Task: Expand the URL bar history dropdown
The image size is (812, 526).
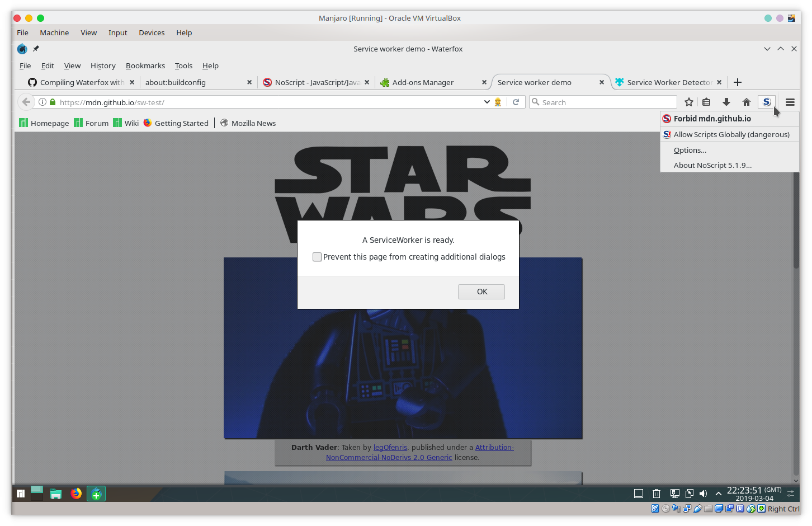Action: coord(487,102)
